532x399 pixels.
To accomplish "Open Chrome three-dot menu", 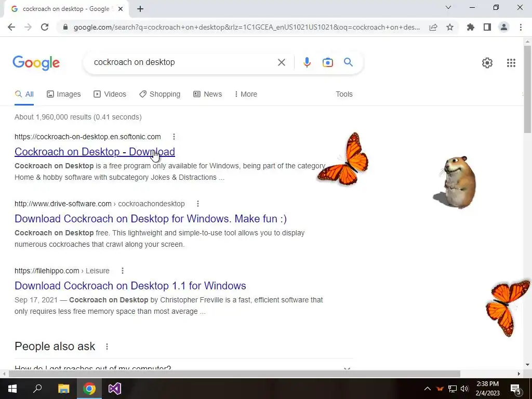I will click(521, 27).
